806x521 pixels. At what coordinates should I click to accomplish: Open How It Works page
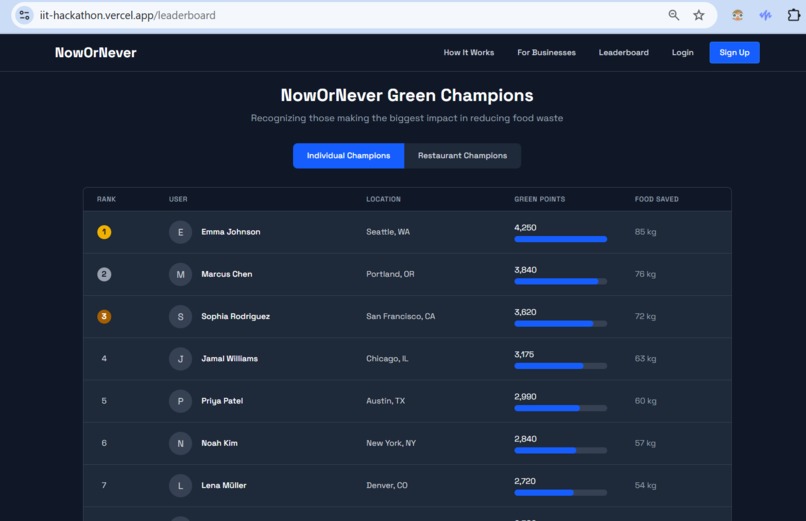[469, 52]
